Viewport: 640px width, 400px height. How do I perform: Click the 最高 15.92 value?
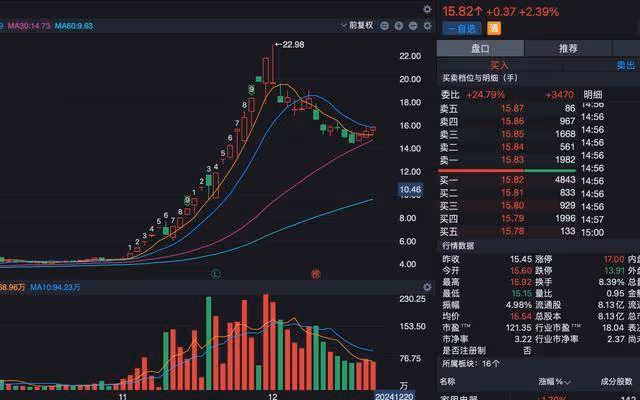click(521, 282)
